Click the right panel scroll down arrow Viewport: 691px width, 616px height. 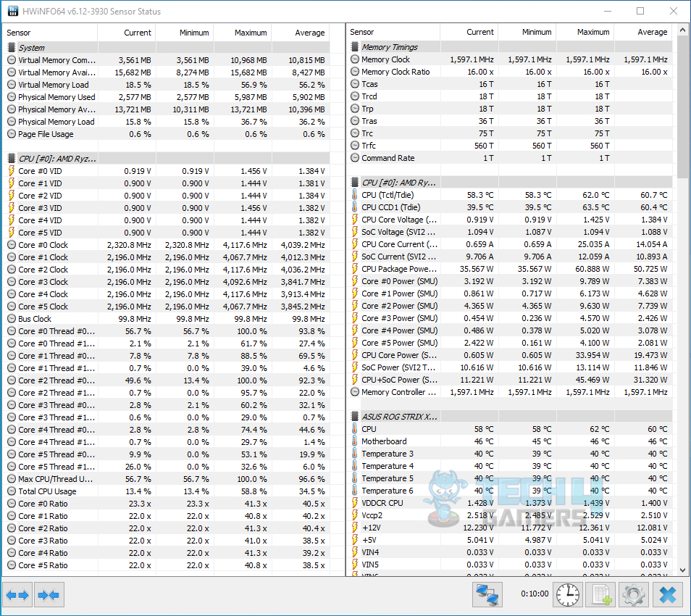(682, 570)
